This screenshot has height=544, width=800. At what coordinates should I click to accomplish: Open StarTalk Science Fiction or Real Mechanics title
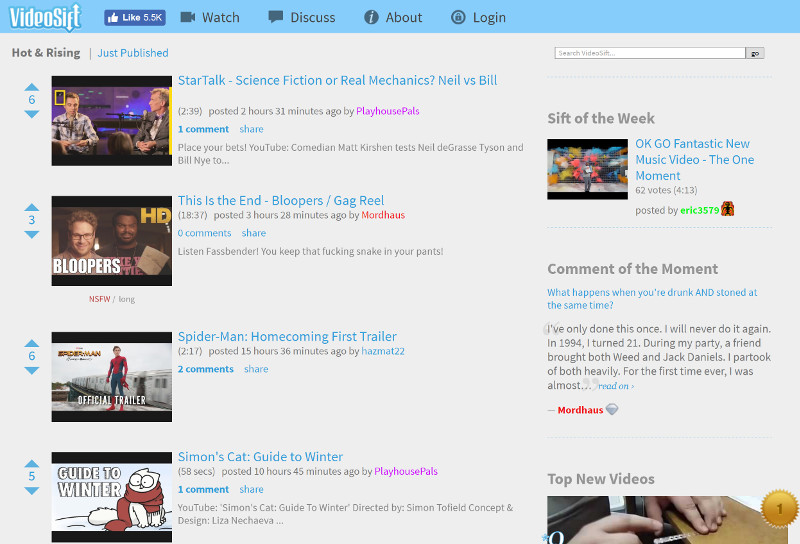click(337, 81)
